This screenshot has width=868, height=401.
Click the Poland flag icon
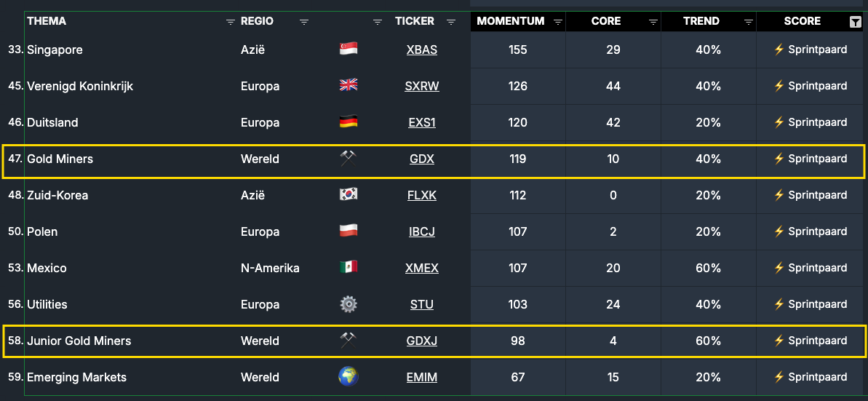pyautogui.click(x=349, y=231)
